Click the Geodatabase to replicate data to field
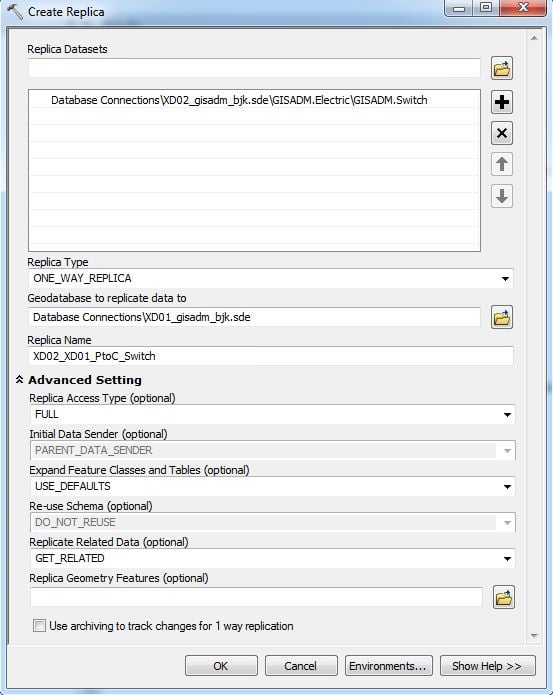Image resolution: width=553 pixels, height=695 pixels. 254,317
